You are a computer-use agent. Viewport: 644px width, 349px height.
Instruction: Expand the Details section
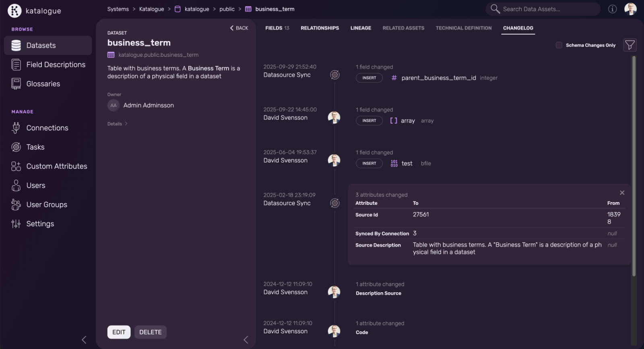click(x=117, y=124)
